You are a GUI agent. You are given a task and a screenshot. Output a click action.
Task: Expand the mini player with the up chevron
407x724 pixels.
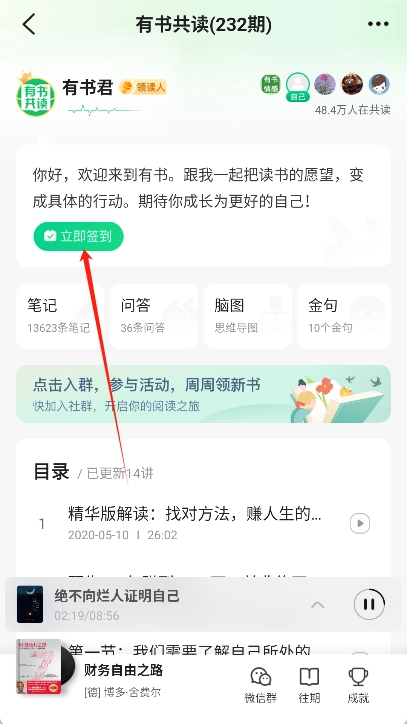(317, 604)
